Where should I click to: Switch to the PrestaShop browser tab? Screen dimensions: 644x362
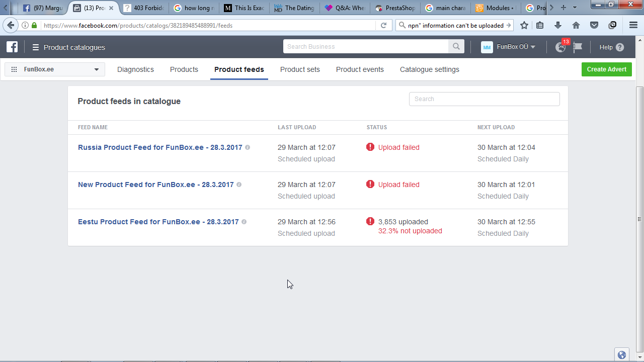(395, 8)
